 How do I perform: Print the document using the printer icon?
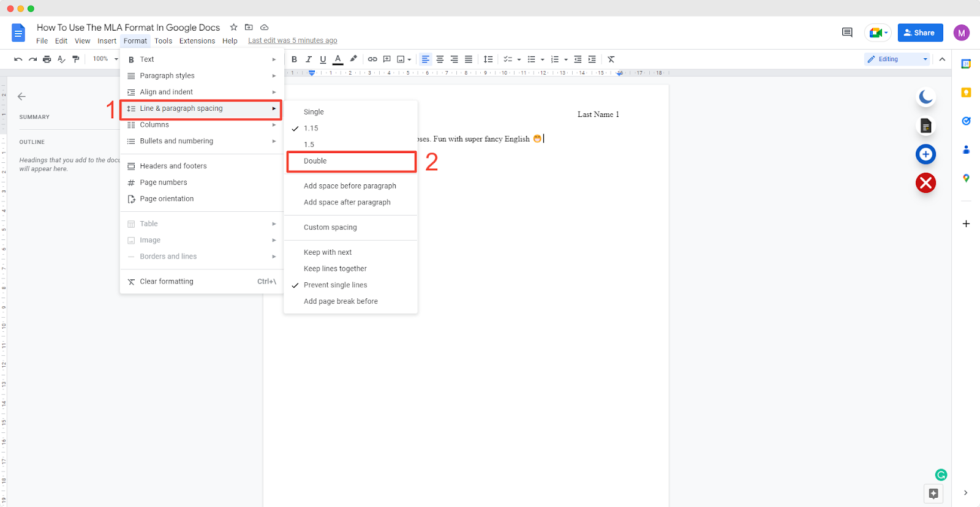pyautogui.click(x=47, y=59)
